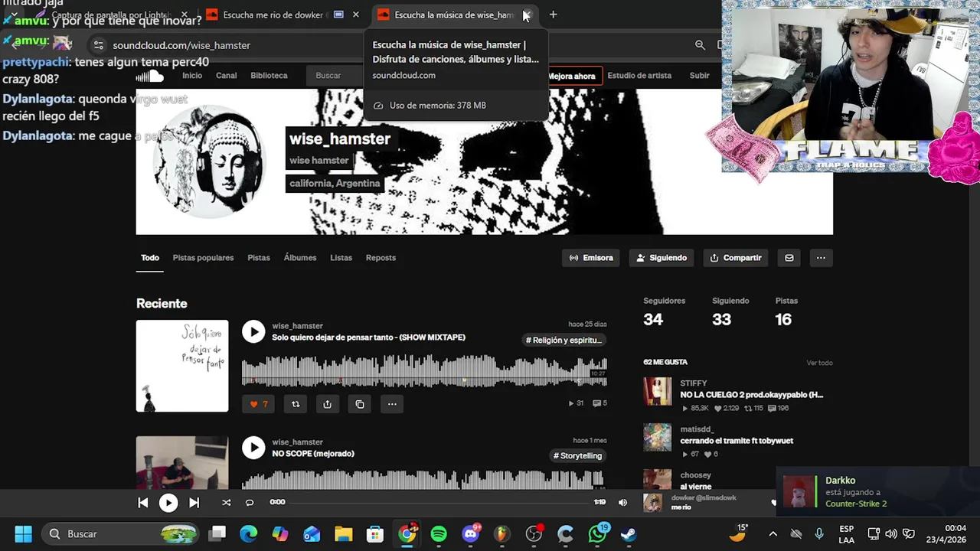Select the Todo tab
This screenshot has height=551, width=980.
(x=149, y=258)
